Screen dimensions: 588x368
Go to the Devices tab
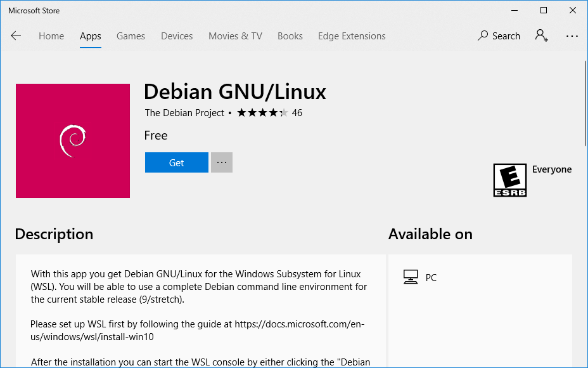click(177, 36)
